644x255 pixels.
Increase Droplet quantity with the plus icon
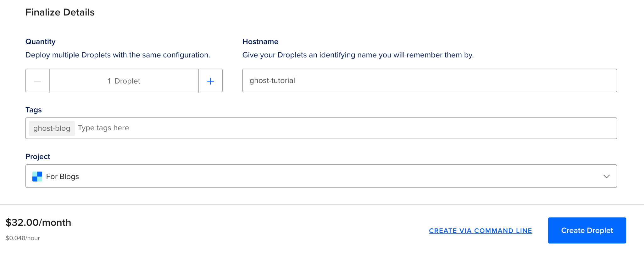tap(210, 81)
